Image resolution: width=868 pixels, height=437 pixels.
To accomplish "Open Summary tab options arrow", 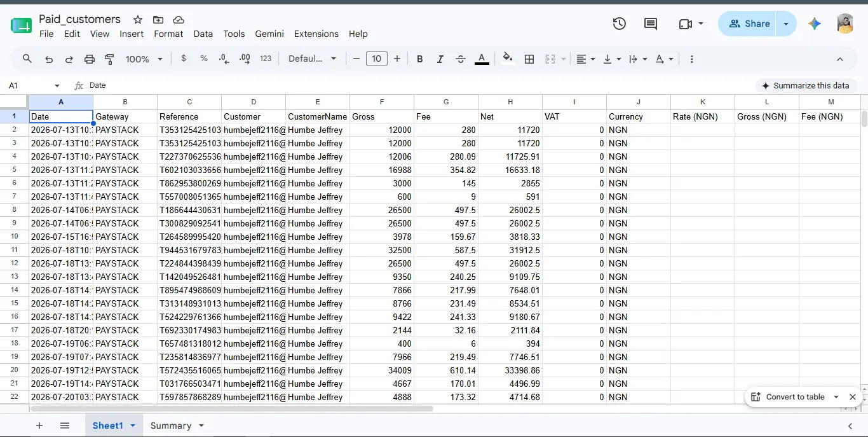I will click(201, 426).
